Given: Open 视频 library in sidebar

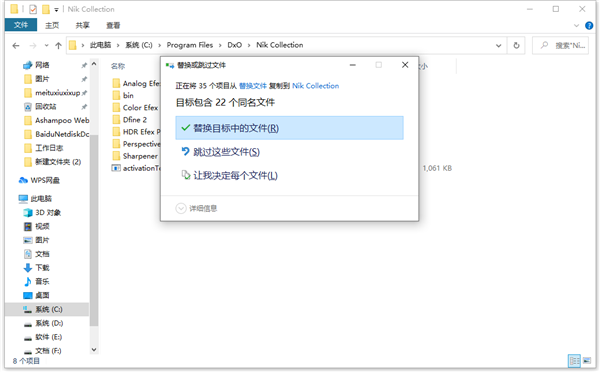Looking at the screenshot, I should click(x=42, y=226).
